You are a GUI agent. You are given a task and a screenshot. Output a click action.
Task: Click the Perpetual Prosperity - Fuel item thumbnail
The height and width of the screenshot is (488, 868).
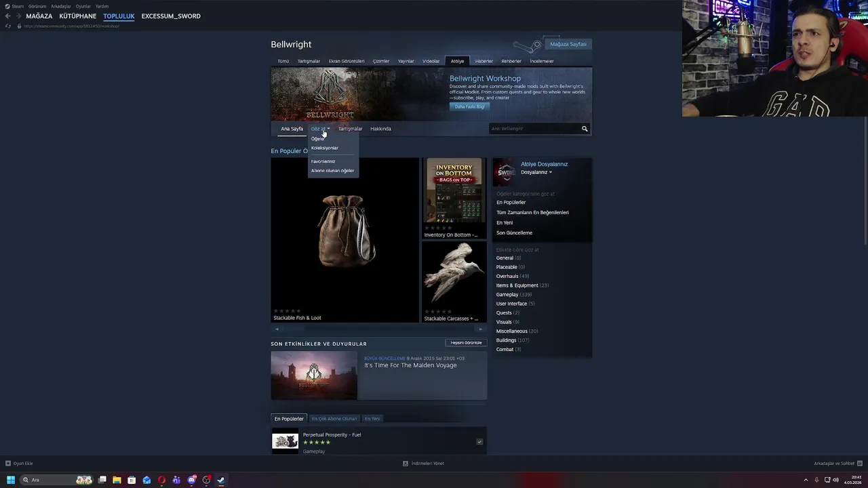click(285, 441)
